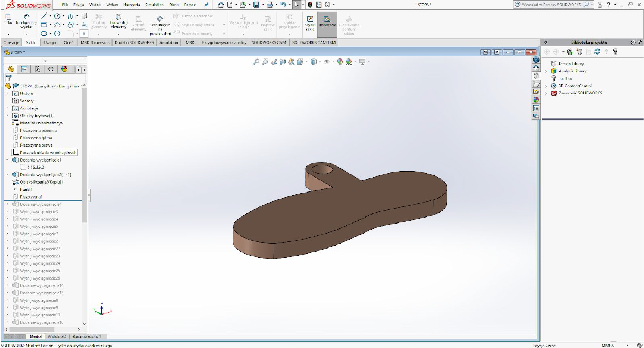The image size is (644, 348).
Task: Open the DisplayManager color wheel tab
Action: click(64, 69)
